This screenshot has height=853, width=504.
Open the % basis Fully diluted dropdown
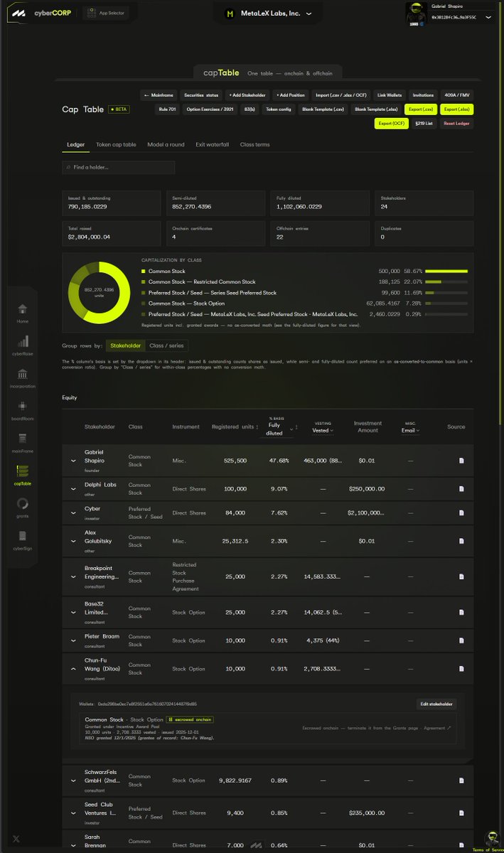point(275,429)
